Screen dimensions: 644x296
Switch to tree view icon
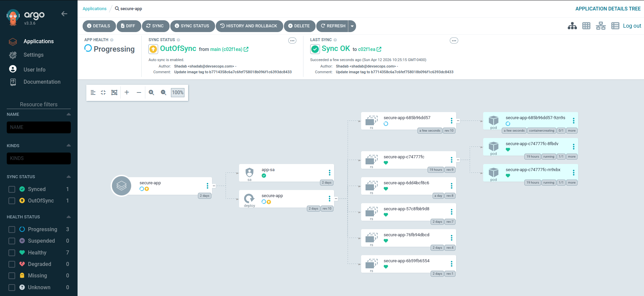coord(572,26)
